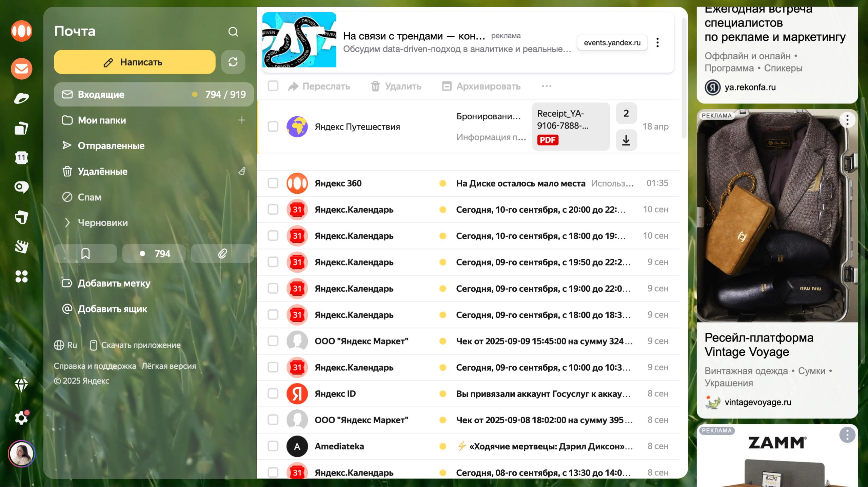The width and height of the screenshot is (868, 487).
Task: Open the ZAMM ad three-dot menu
Action: click(847, 435)
